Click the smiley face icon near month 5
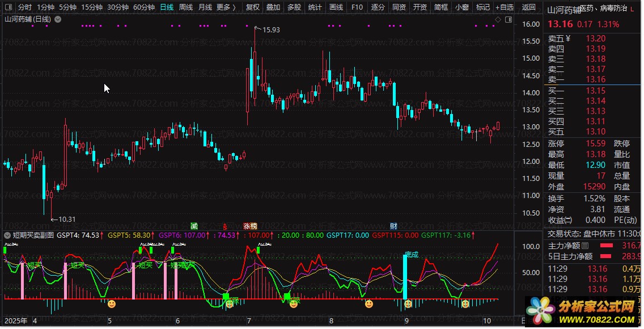The width and height of the screenshot is (644, 329). 112,304
